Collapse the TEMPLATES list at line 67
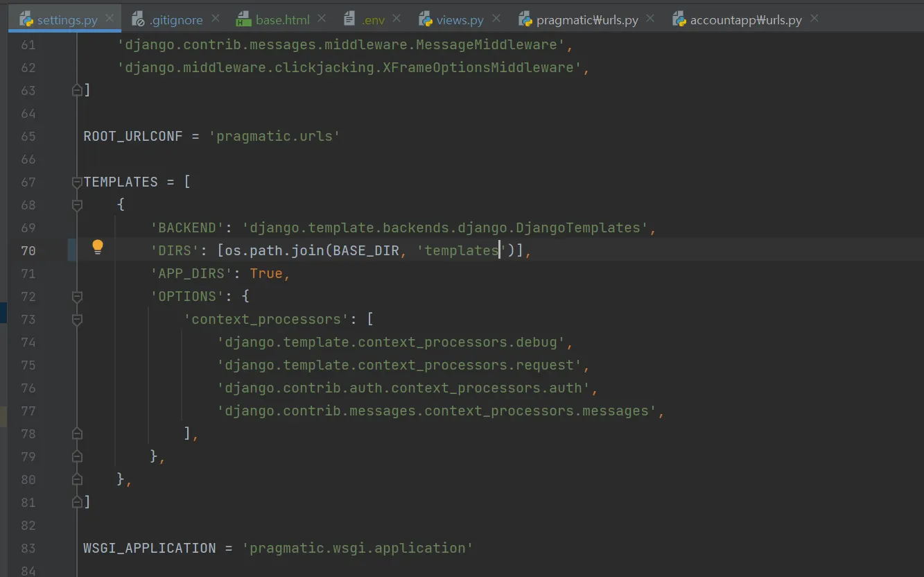This screenshot has height=577, width=924. (77, 182)
